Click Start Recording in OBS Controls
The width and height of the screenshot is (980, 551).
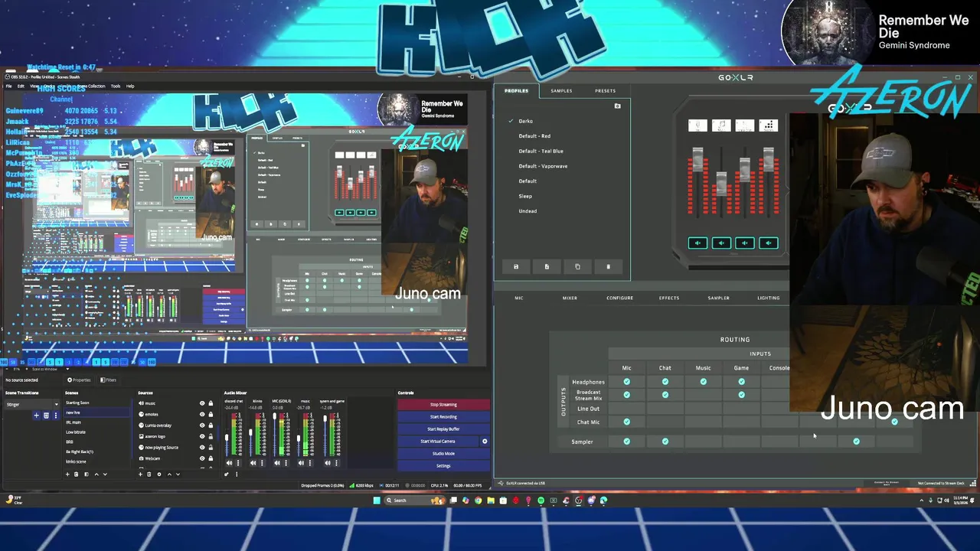443,417
